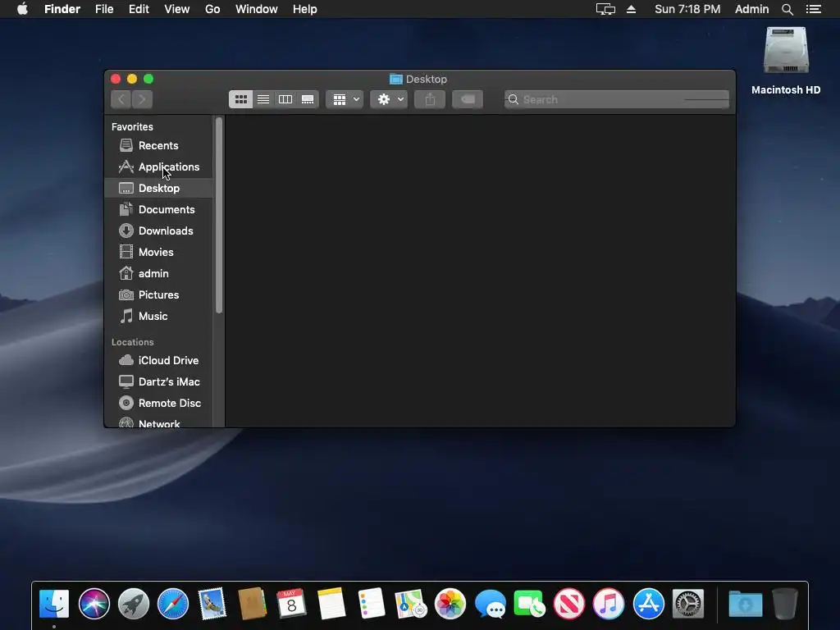Switch Finder to column view
The width and height of the screenshot is (840, 630).
click(x=285, y=99)
